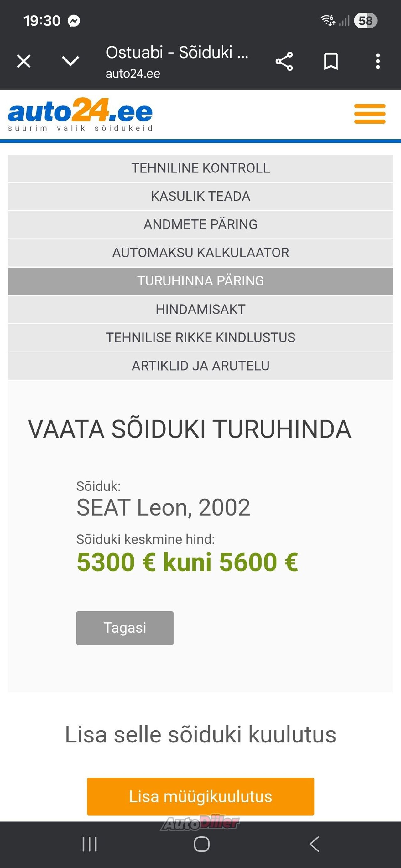The image size is (401, 868).
Task: Click Lisa müügikuulutus button
Action: pos(200,797)
